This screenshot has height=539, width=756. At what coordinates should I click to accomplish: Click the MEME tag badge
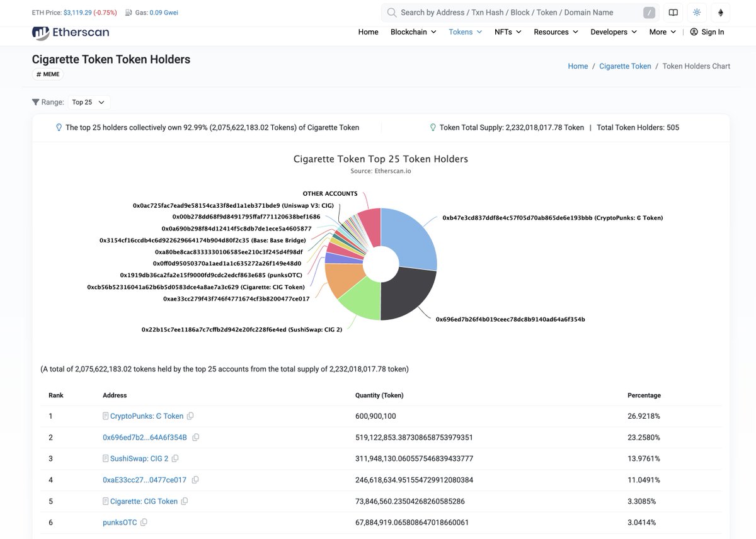pyautogui.click(x=48, y=74)
